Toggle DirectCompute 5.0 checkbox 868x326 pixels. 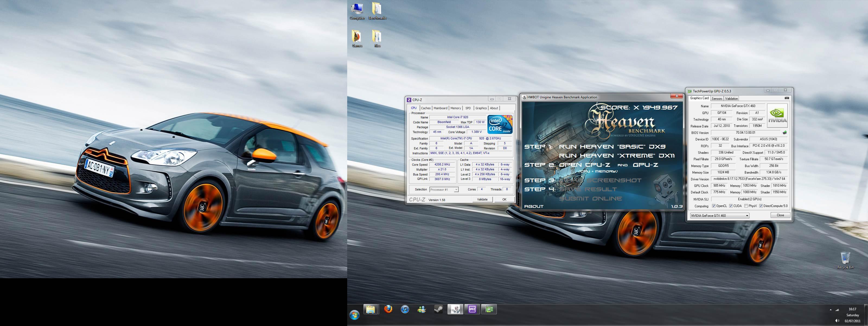[761, 206]
